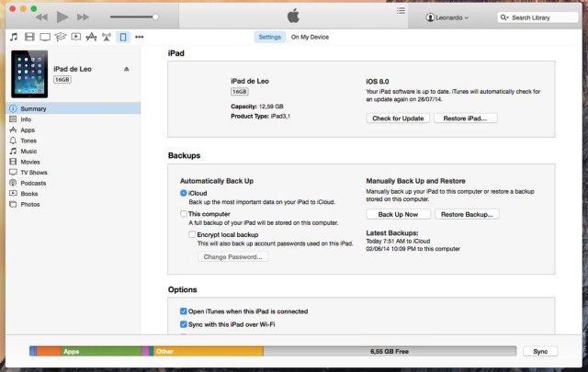
Task: Eject iPad de Leo
Action: (x=126, y=69)
